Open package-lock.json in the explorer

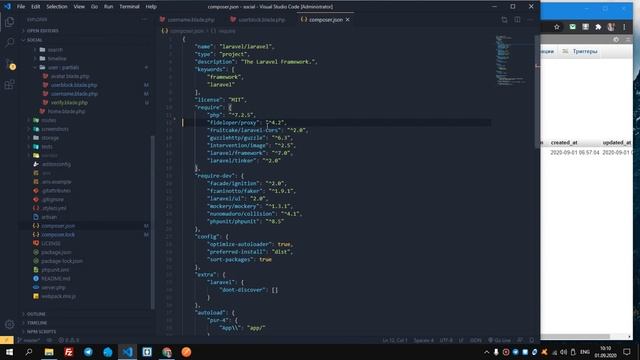tap(62, 261)
